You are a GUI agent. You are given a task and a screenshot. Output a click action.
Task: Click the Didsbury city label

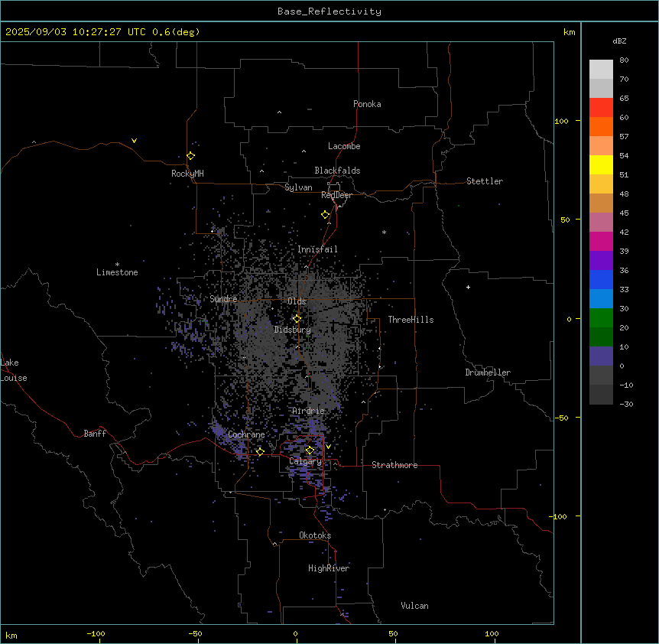point(293,330)
